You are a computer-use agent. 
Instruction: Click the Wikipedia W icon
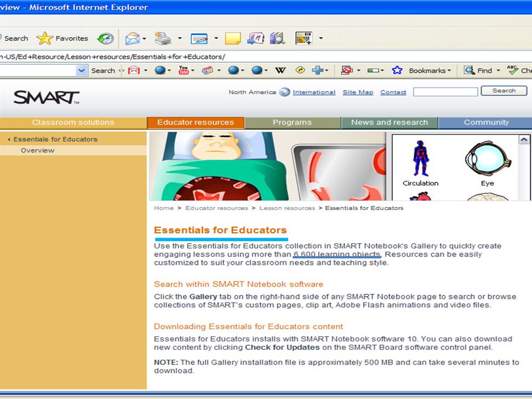[280, 70]
